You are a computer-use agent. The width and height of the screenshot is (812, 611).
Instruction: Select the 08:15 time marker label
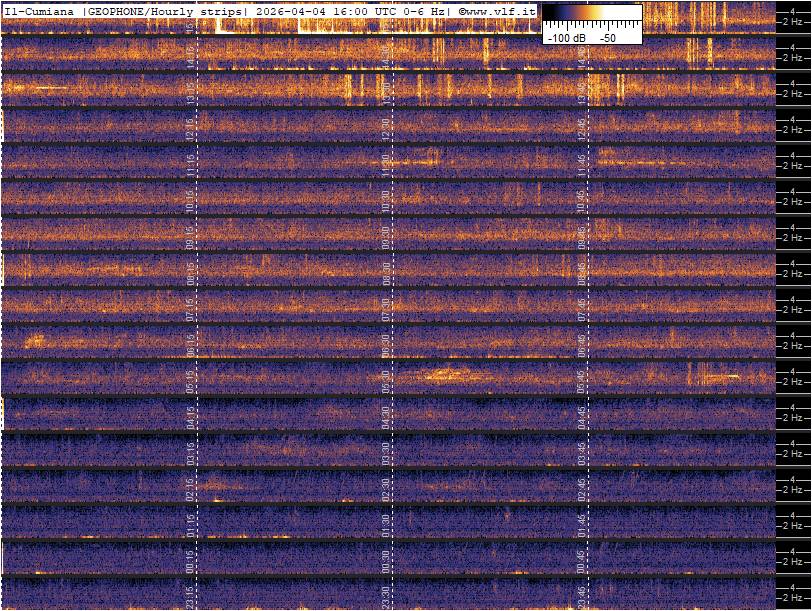tap(191, 272)
